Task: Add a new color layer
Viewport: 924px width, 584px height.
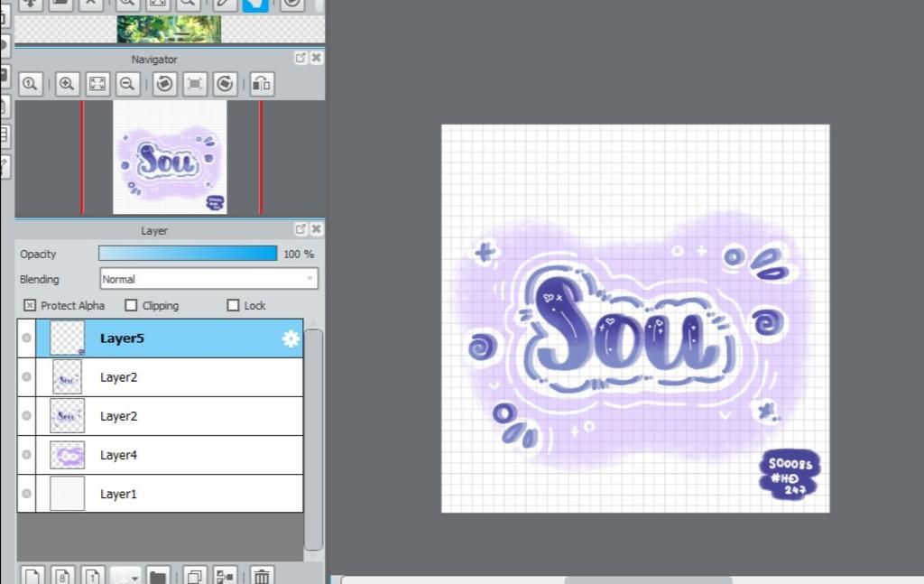Action: pyautogui.click(x=32, y=575)
